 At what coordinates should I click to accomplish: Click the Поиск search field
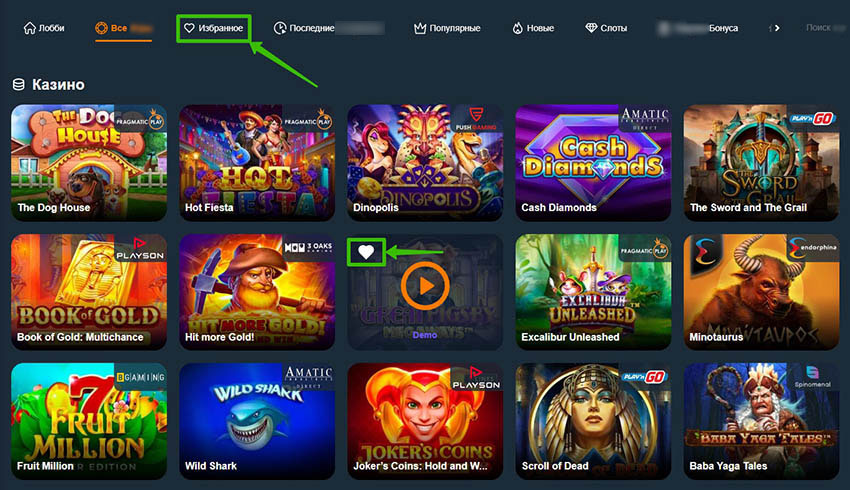(x=824, y=28)
